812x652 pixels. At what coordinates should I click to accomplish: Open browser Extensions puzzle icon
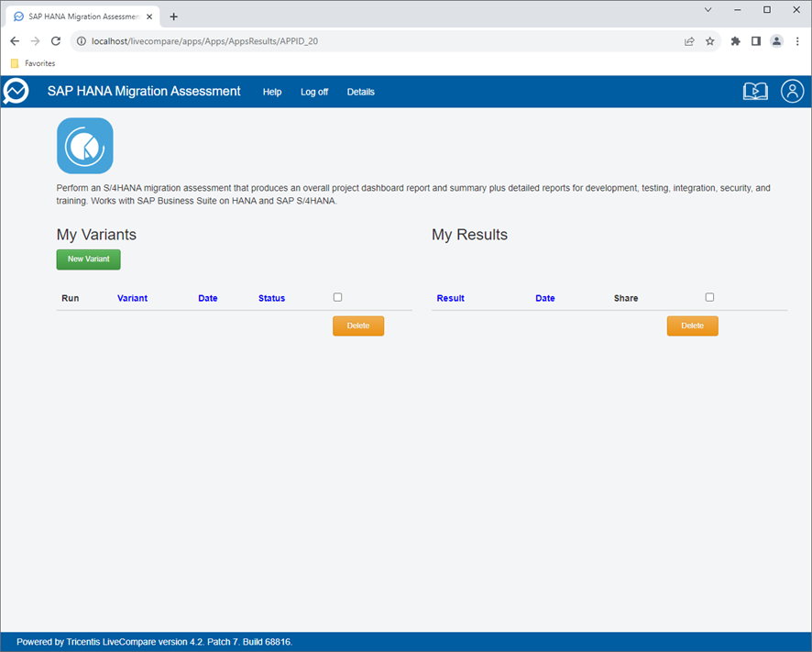(735, 41)
